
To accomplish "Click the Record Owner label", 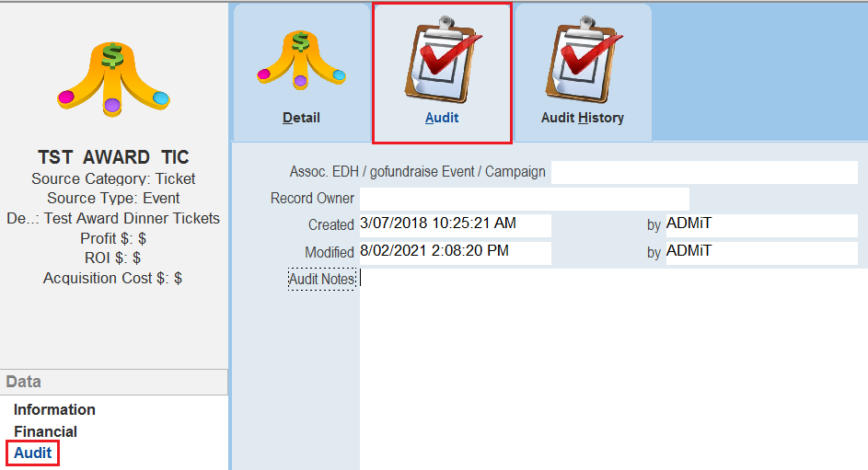I will 312,199.
